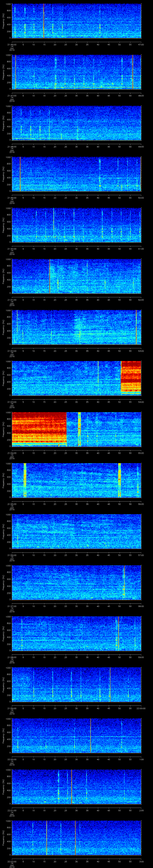Click the '56:00' end time label

(x=141, y=504)
